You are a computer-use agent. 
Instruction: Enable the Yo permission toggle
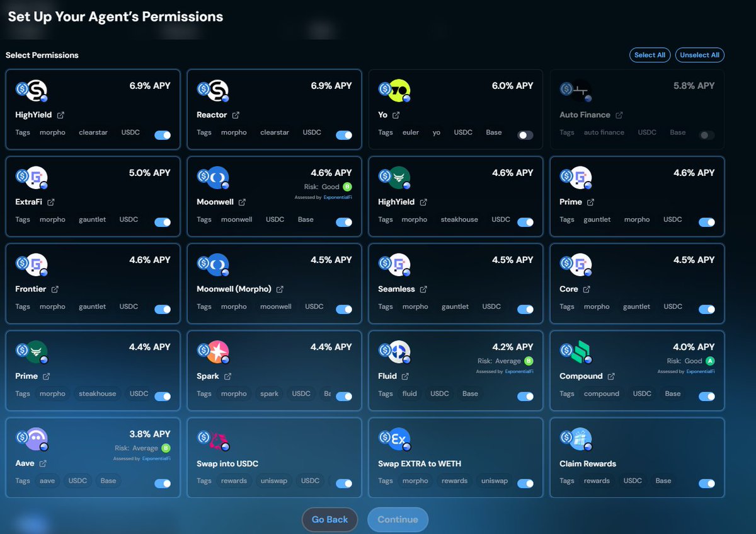525,135
